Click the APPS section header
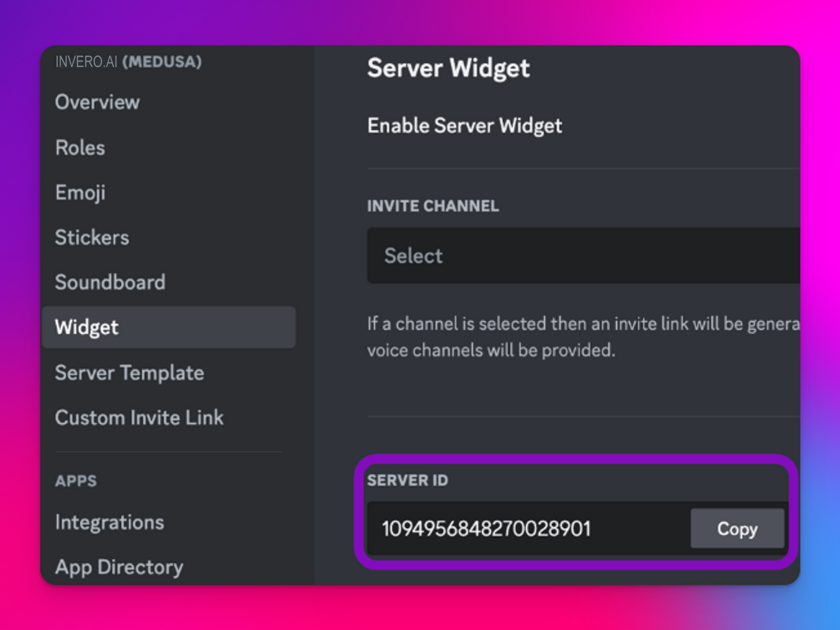Viewport: 840px width, 630px height. pyautogui.click(x=76, y=481)
